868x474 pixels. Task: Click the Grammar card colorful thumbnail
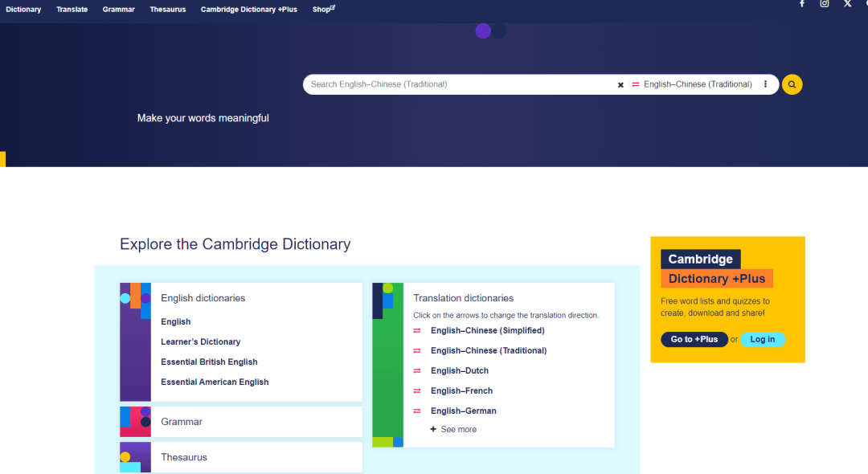(x=135, y=422)
